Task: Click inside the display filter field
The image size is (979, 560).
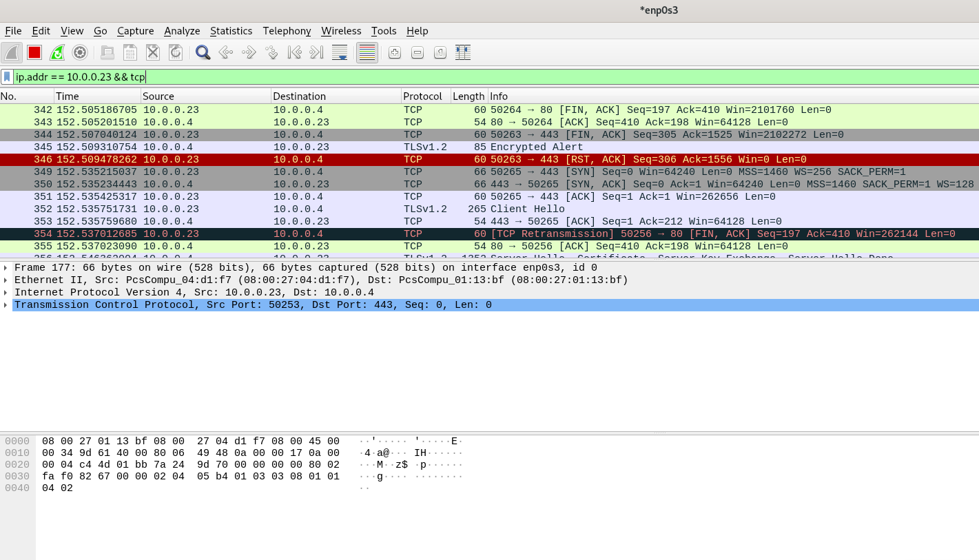Action: (482, 77)
